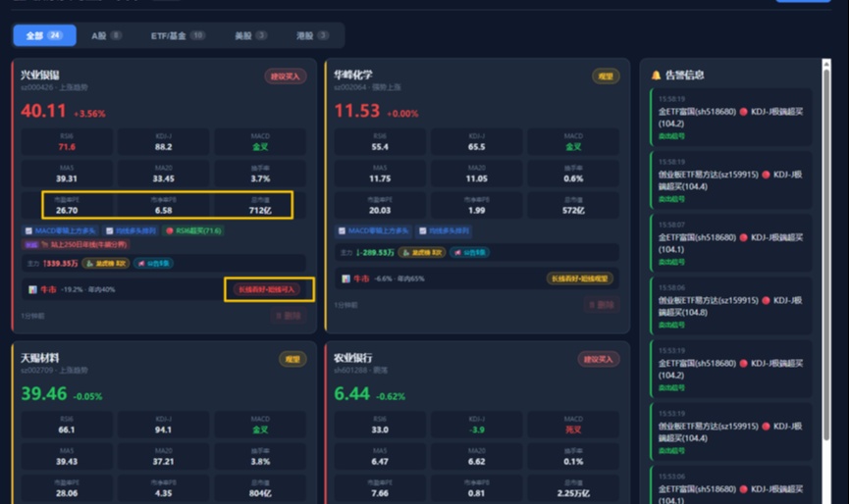Click KDJ-J value -3.9 in 农业银行
This screenshot has width=849, height=504.
[476, 429]
